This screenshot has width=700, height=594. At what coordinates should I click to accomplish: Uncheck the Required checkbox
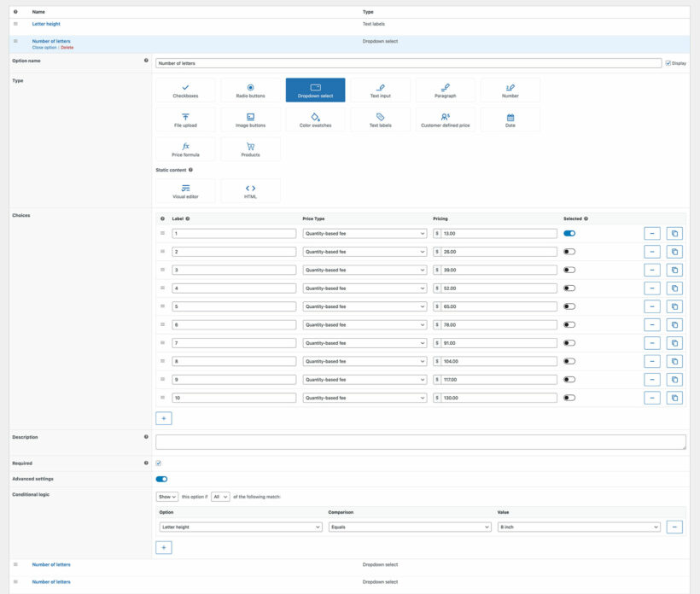(159, 463)
